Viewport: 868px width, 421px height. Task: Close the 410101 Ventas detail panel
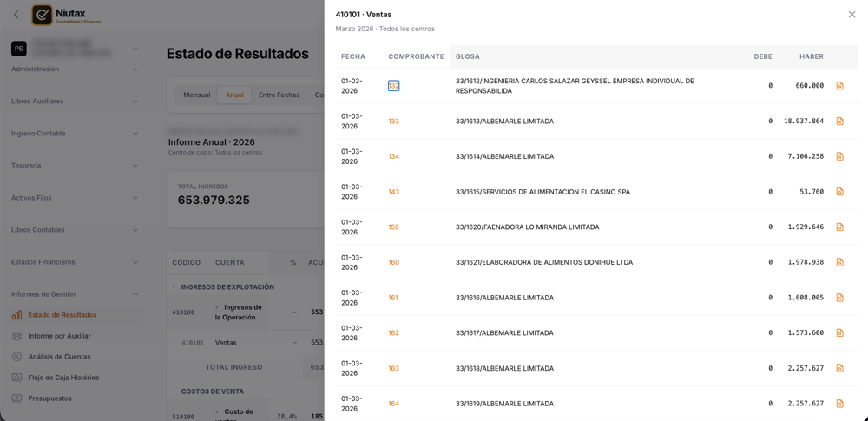click(852, 15)
